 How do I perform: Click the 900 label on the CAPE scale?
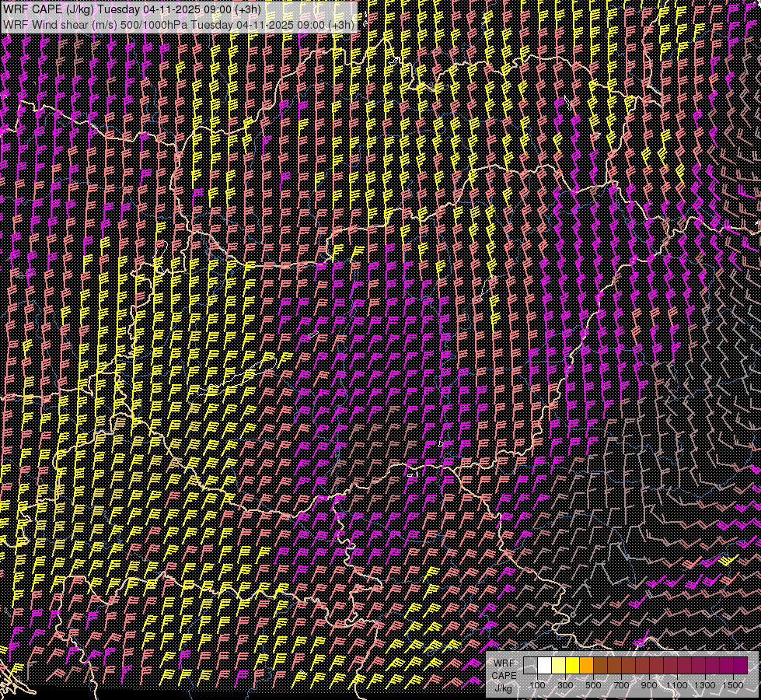click(x=649, y=685)
